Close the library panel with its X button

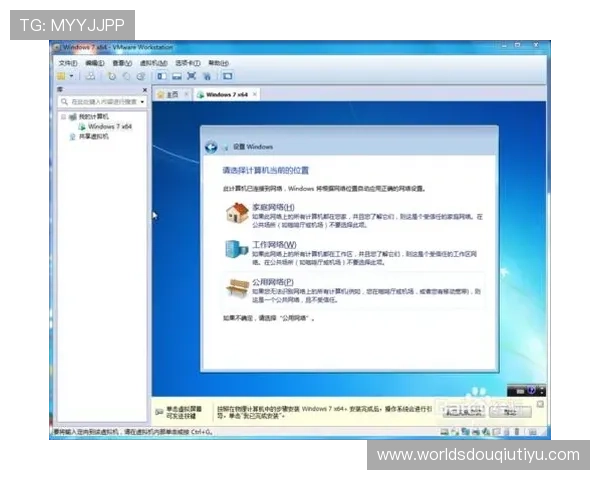click(146, 90)
